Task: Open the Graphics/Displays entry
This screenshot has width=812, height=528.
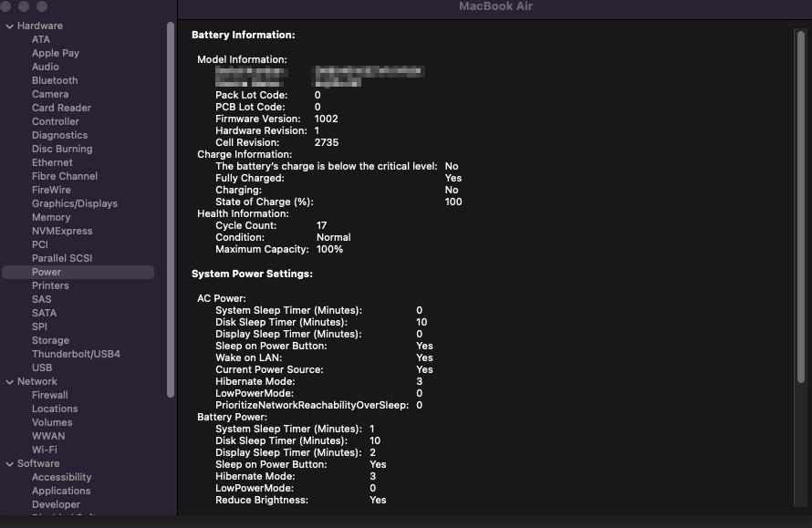Action: 74,203
